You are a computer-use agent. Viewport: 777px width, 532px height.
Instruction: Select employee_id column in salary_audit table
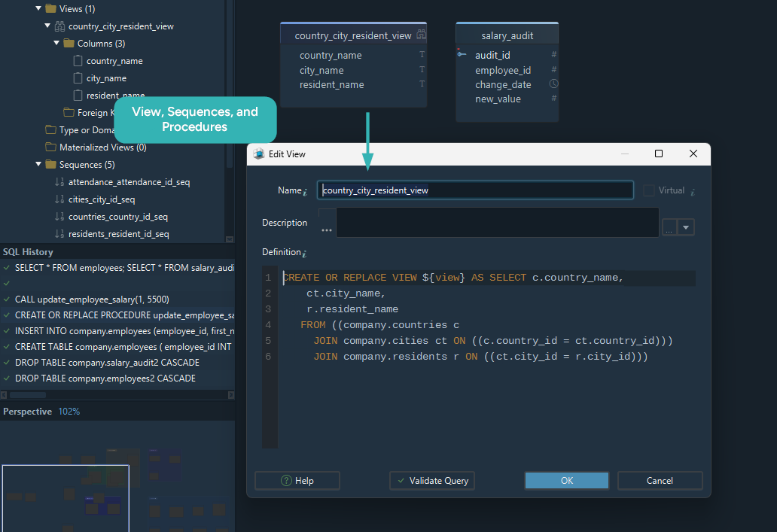(502, 70)
